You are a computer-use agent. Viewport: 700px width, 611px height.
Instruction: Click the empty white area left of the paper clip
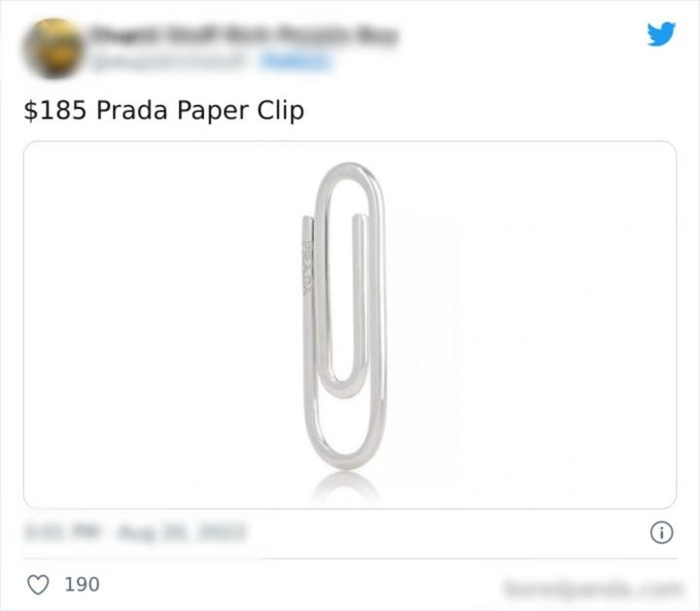[x=160, y=325]
